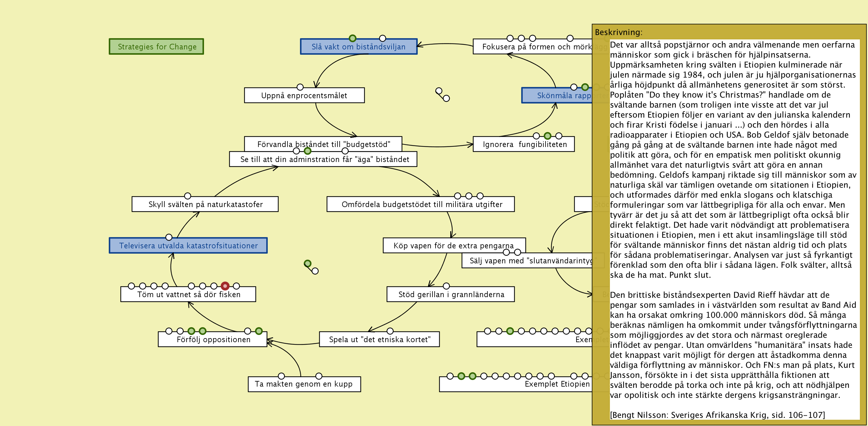Click the circle above Stöd gerillan i grannländerna
Image resolution: width=868 pixels, height=426 pixels.
[446, 286]
